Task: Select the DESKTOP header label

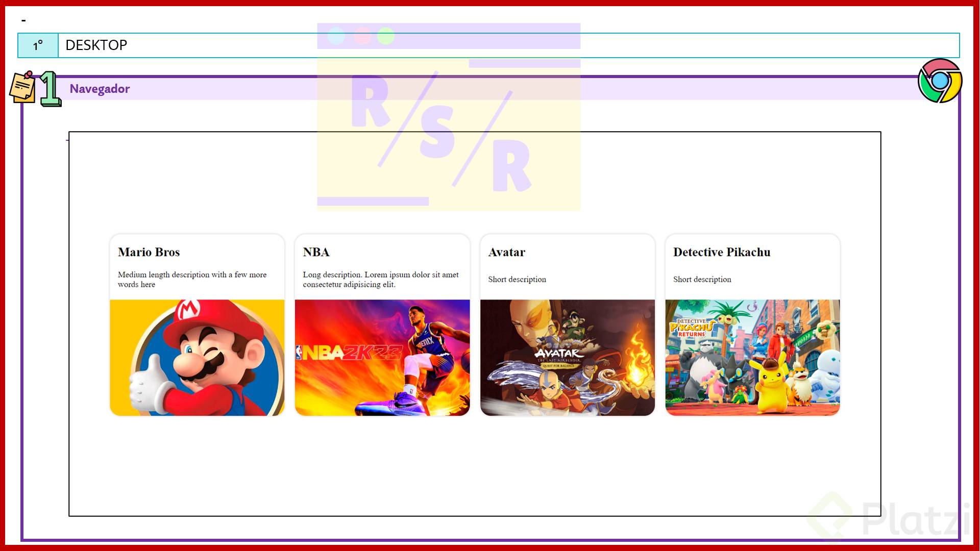Action: pos(96,45)
